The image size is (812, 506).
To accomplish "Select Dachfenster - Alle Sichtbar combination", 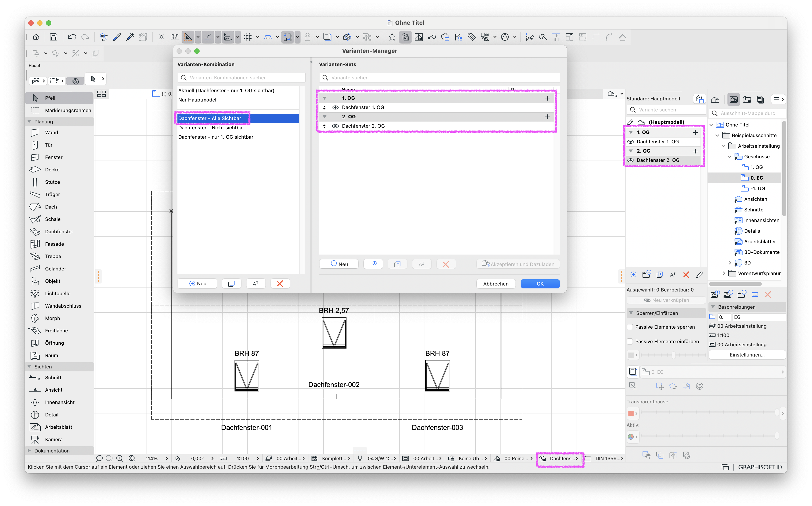I will click(238, 119).
